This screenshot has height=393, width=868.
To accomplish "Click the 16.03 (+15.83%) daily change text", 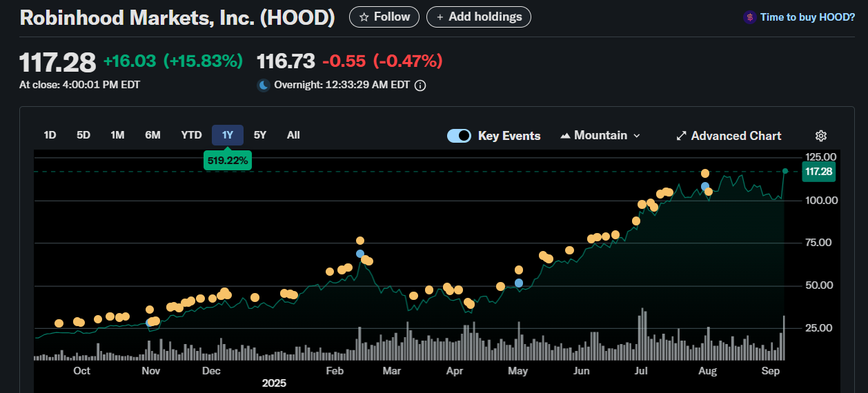I will point(173,61).
